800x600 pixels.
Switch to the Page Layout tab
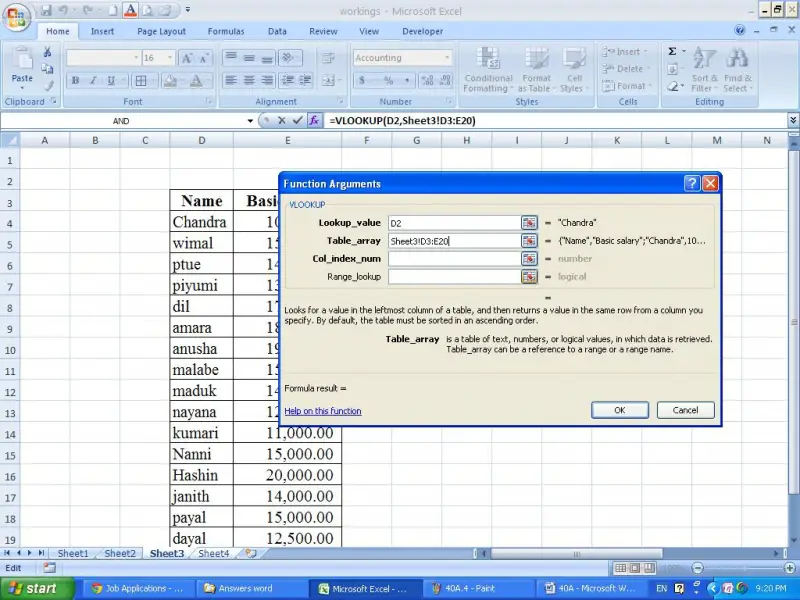161,31
